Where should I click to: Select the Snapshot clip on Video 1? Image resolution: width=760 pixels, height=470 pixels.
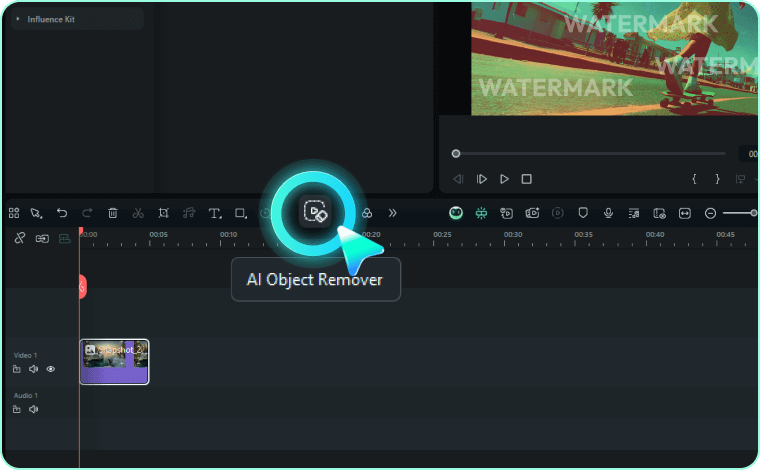click(x=114, y=362)
